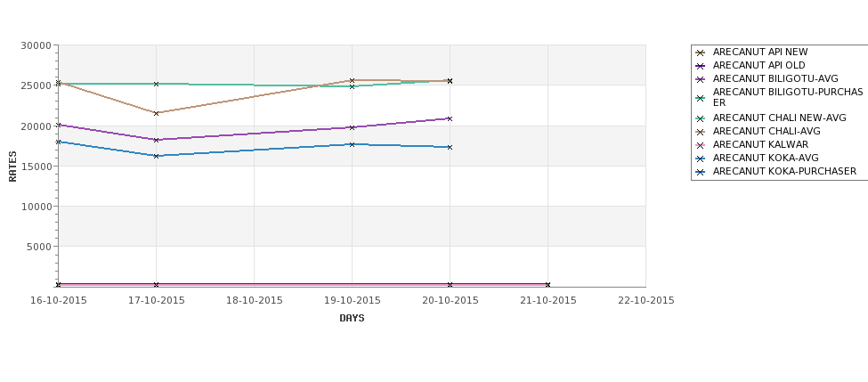The height and width of the screenshot is (382, 868).
Task: Select the ARECANUT KOKA-AVG legend label
Action: 766,158
